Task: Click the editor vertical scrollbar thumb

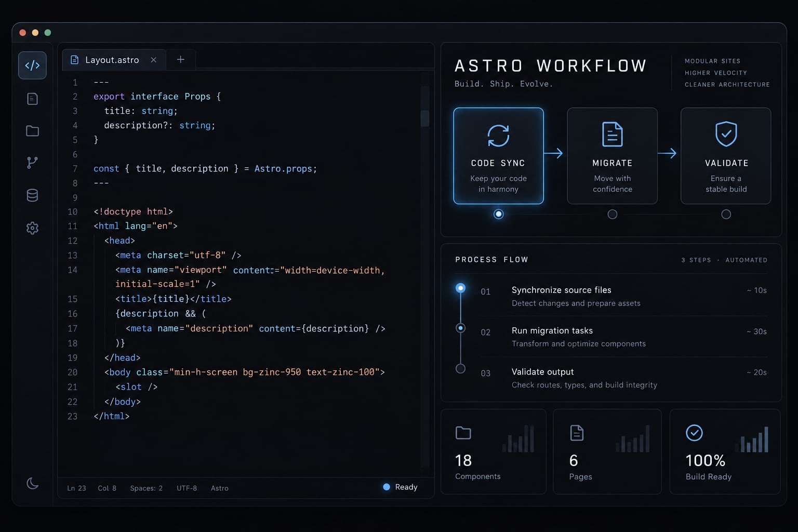Action: click(425, 118)
